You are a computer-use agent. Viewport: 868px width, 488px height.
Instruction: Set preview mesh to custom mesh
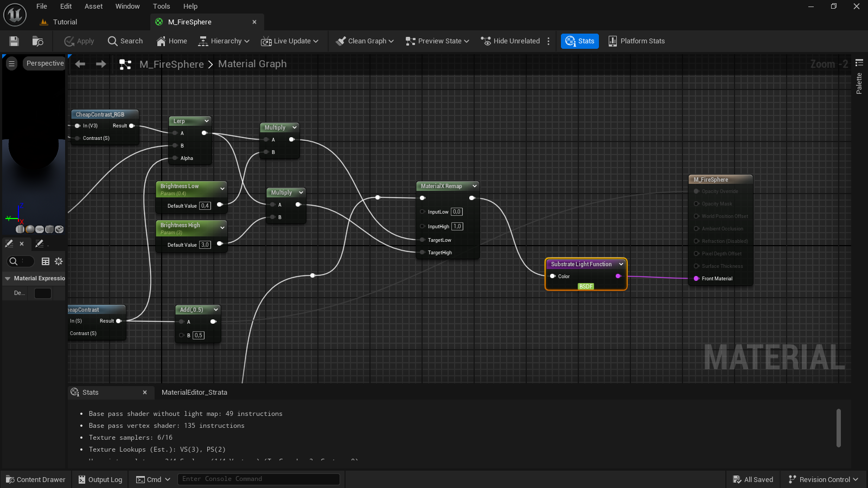[x=59, y=229]
